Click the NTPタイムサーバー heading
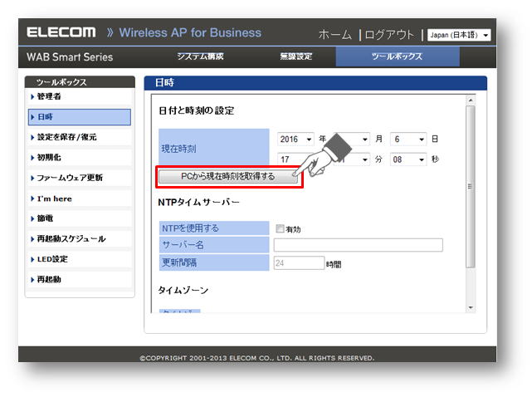 (x=199, y=202)
